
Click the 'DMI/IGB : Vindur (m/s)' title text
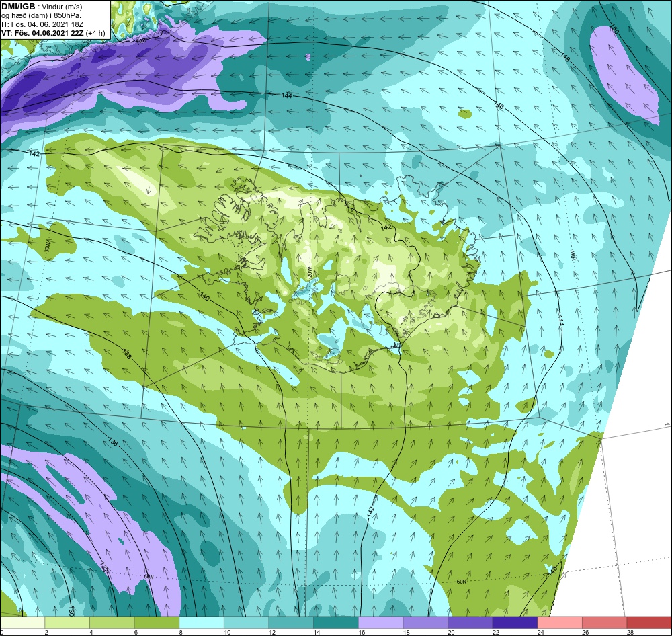coord(42,7)
